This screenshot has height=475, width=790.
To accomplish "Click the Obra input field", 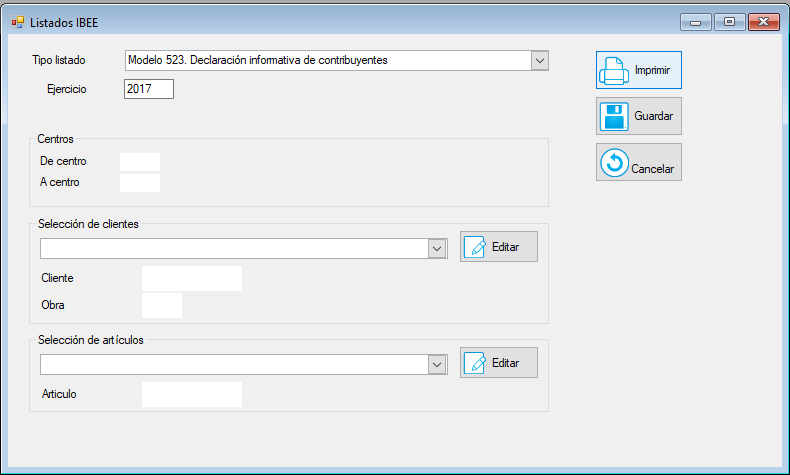I will (162, 305).
